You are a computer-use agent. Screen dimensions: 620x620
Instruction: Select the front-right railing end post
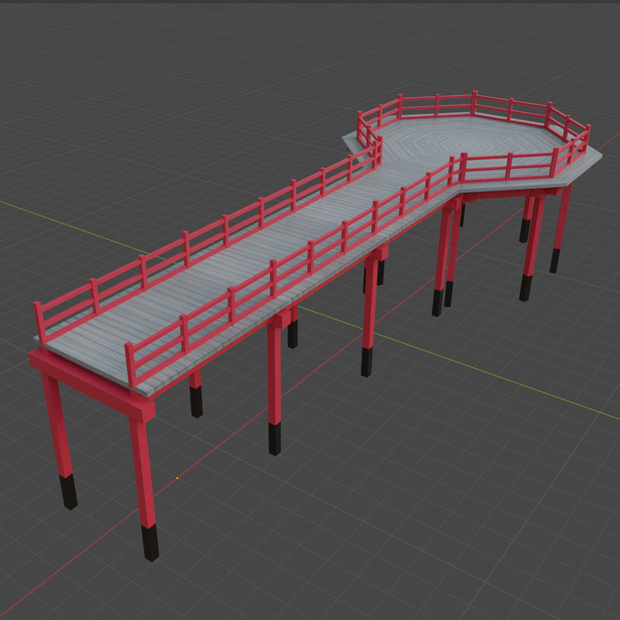(131, 366)
